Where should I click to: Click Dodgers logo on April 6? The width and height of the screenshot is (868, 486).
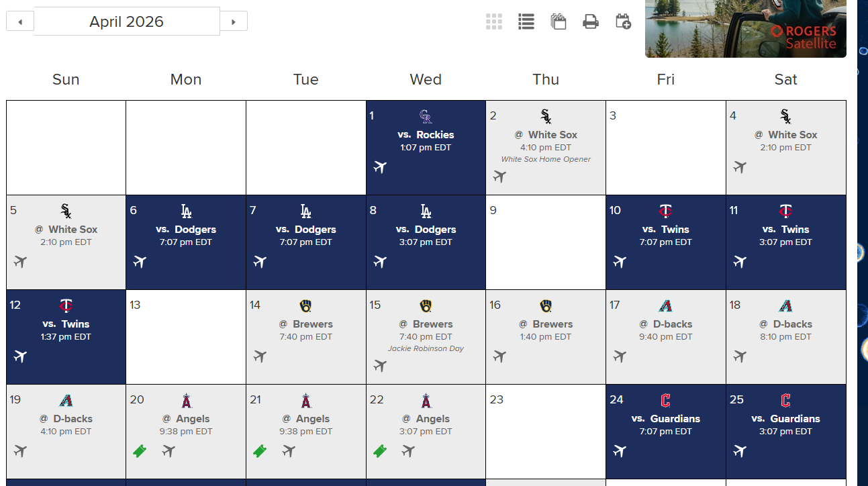[186, 211]
